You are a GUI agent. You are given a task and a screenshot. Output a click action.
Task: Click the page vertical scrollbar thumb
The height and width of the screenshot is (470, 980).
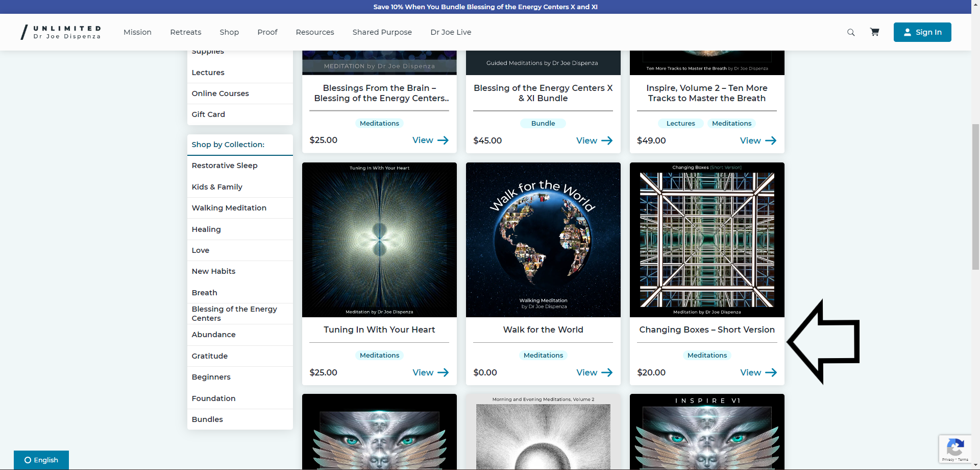(975, 197)
